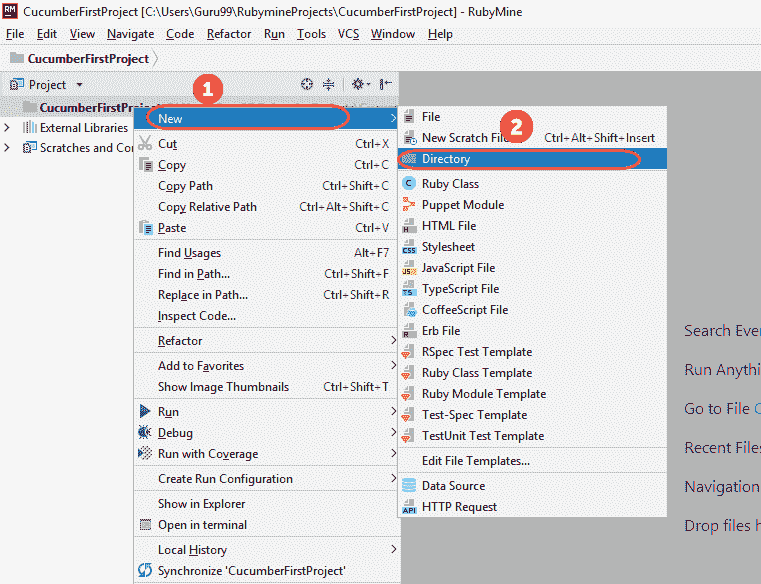Select Replace in Path...
Screen dimensions: 761x584
(x=265, y=294)
